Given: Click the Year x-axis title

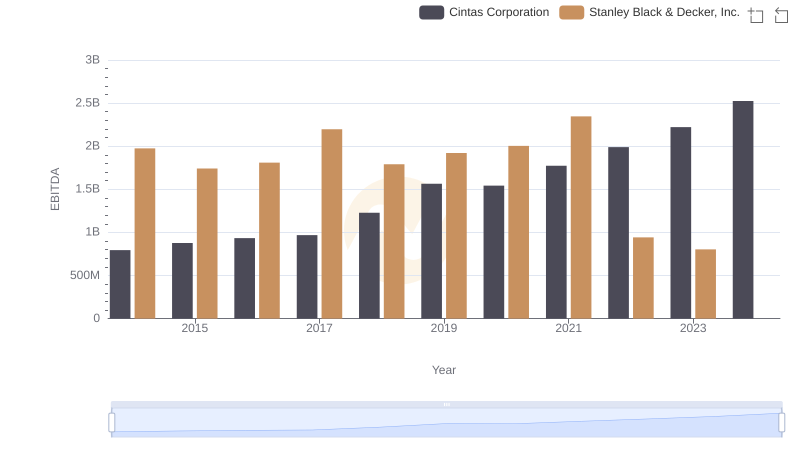Looking at the screenshot, I should pos(444,370).
